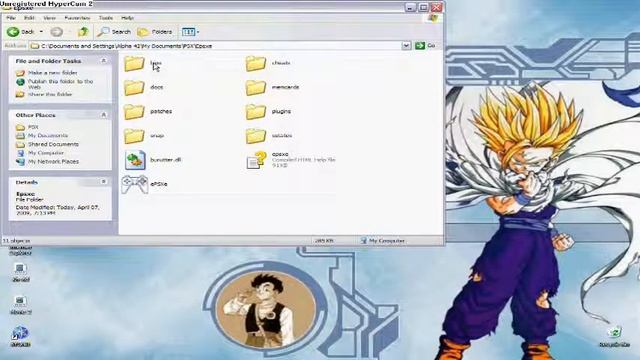The width and height of the screenshot is (640, 360).
Task: Open the patches folder
Action: pos(134,111)
